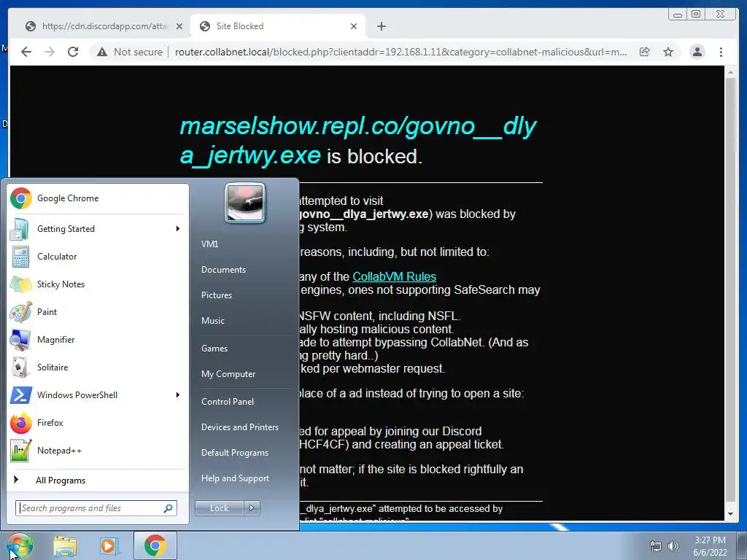
Task: Click Chrome's back arrow
Action: click(x=26, y=52)
